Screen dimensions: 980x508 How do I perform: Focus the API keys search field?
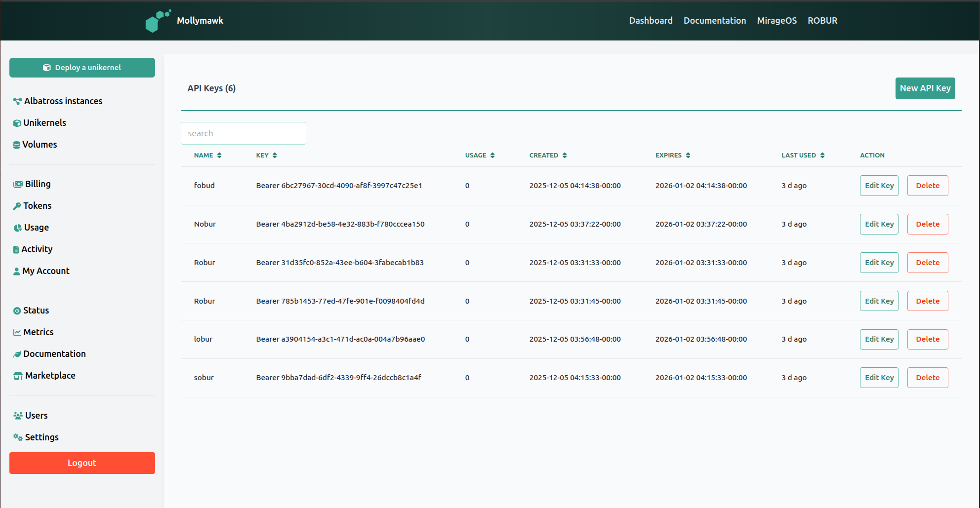243,133
